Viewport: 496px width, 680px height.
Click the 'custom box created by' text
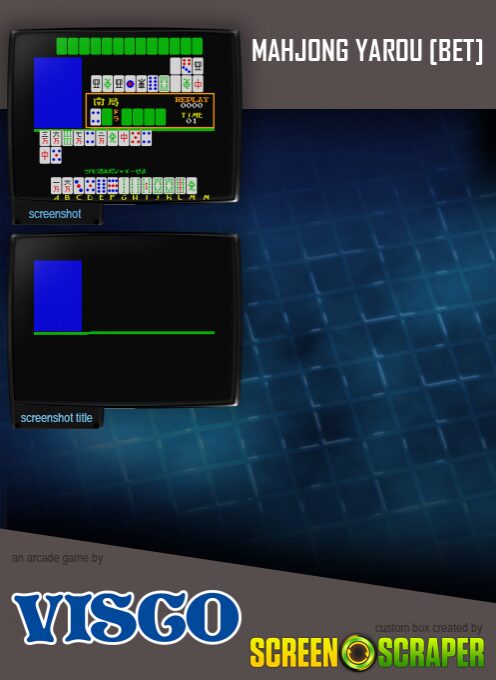(x=428, y=628)
